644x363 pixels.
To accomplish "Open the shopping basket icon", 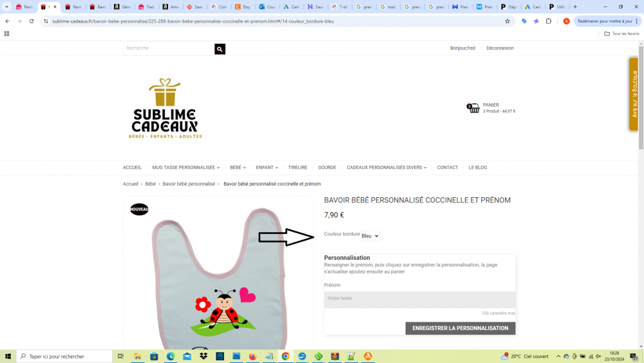I will point(473,108).
